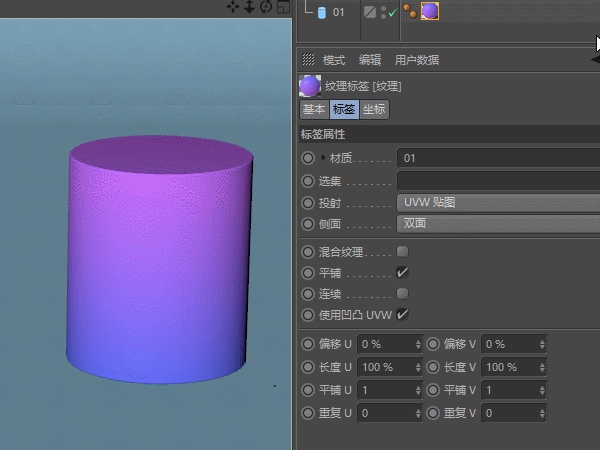Image resolution: width=600 pixels, height=450 pixels.
Task: Enable the 连续 checkbox
Action: (403, 293)
